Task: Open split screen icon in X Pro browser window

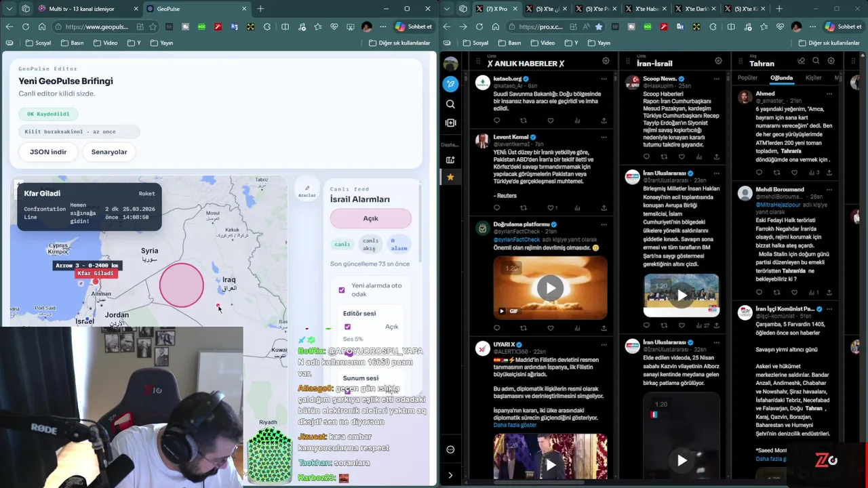Action: (731, 26)
